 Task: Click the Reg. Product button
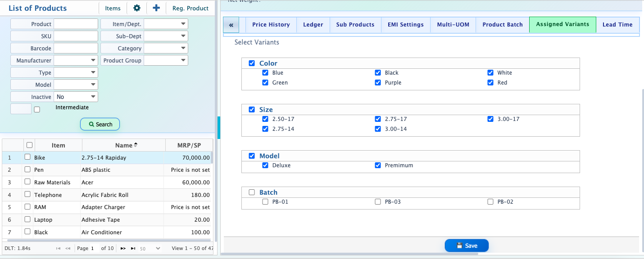pos(190,8)
